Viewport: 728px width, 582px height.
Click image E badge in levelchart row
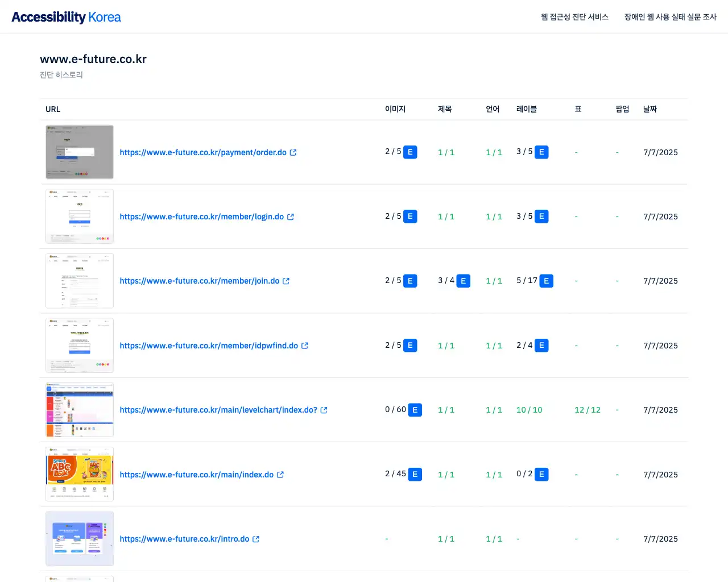tap(415, 410)
